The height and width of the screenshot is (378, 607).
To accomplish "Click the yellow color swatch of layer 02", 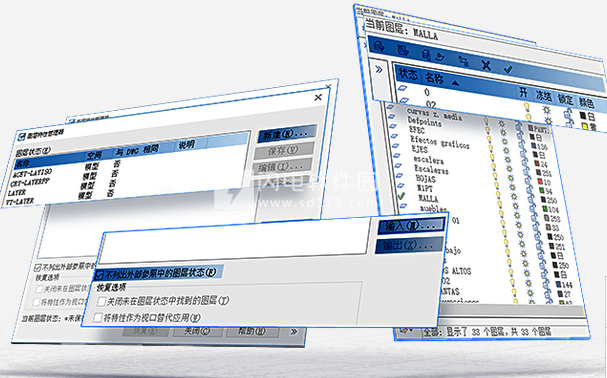I will [x=585, y=126].
